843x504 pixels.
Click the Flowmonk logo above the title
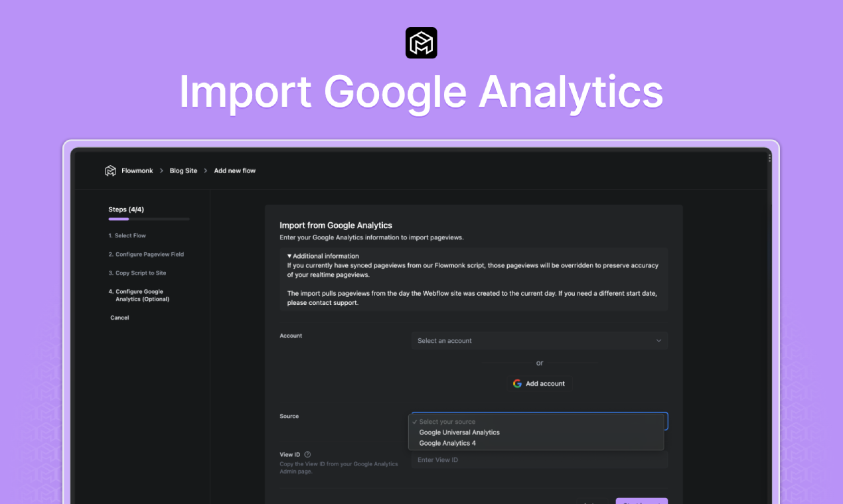pos(421,43)
